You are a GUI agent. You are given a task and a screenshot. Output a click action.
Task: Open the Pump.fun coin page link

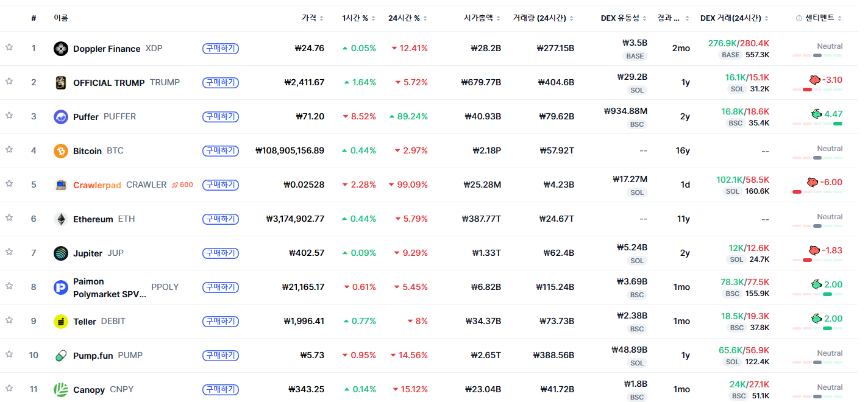tap(98, 355)
